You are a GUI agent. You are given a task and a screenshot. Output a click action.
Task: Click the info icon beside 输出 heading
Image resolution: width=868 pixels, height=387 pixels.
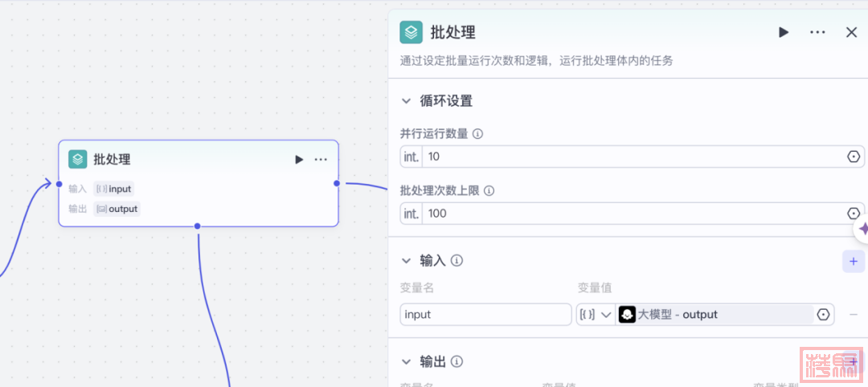click(x=457, y=362)
